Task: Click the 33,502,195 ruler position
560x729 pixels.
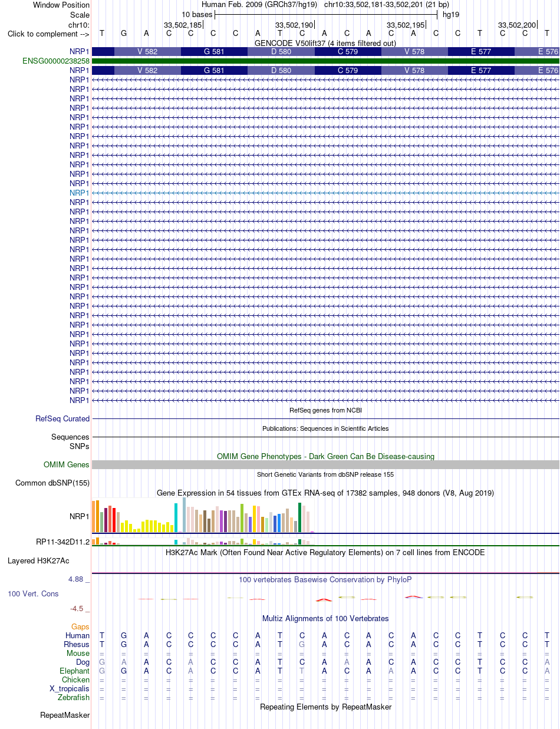Action: [406, 25]
